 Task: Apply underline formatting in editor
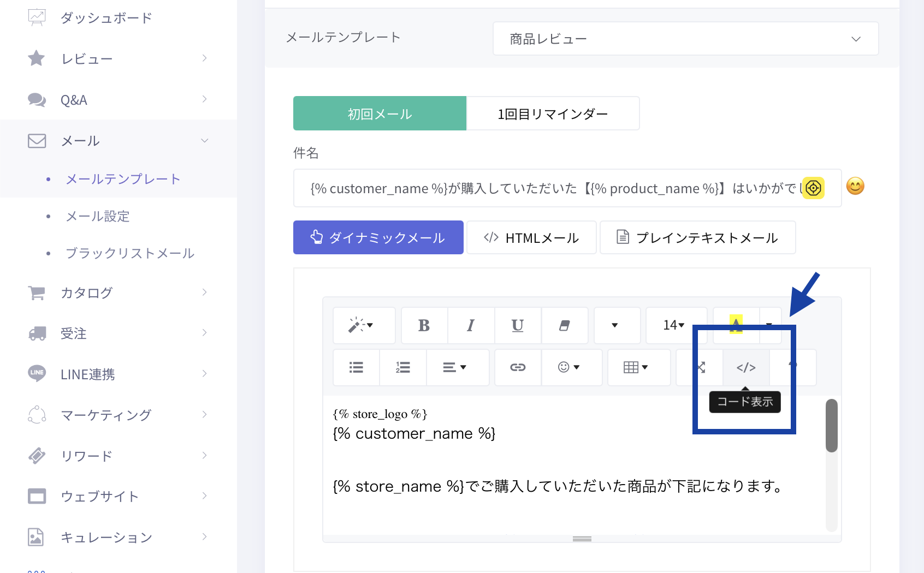pyautogui.click(x=518, y=326)
